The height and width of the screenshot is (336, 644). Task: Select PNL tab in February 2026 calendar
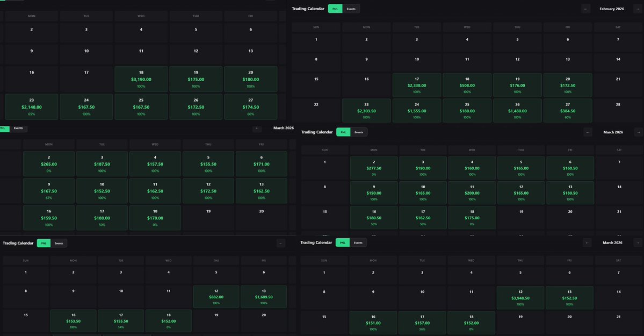[335, 9]
